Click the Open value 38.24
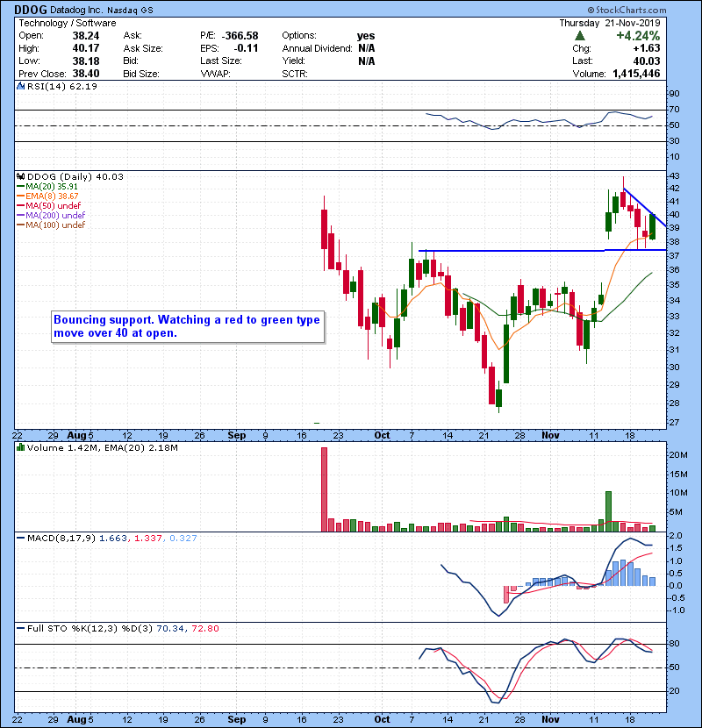 [86, 36]
